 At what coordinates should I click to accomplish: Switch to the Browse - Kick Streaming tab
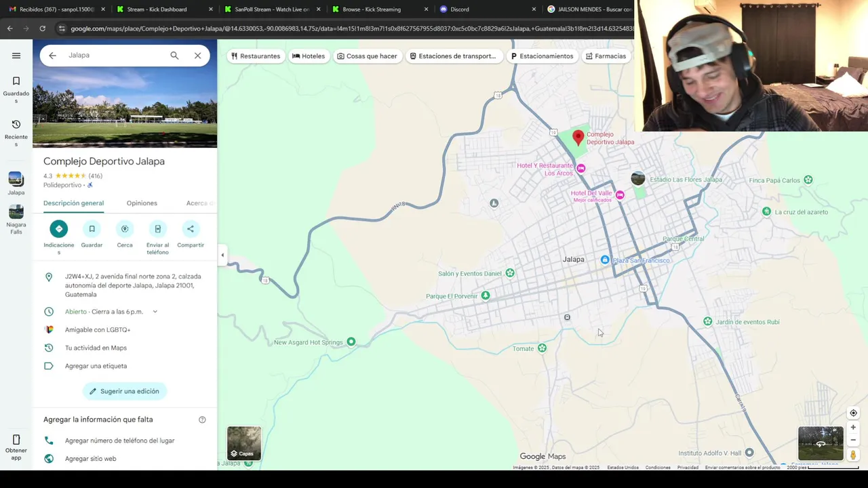coord(380,9)
